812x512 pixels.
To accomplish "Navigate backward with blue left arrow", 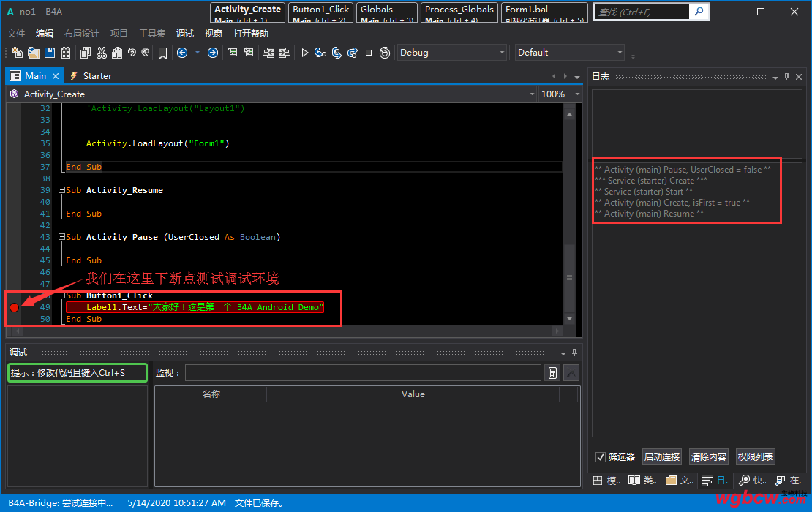I will point(182,52).
